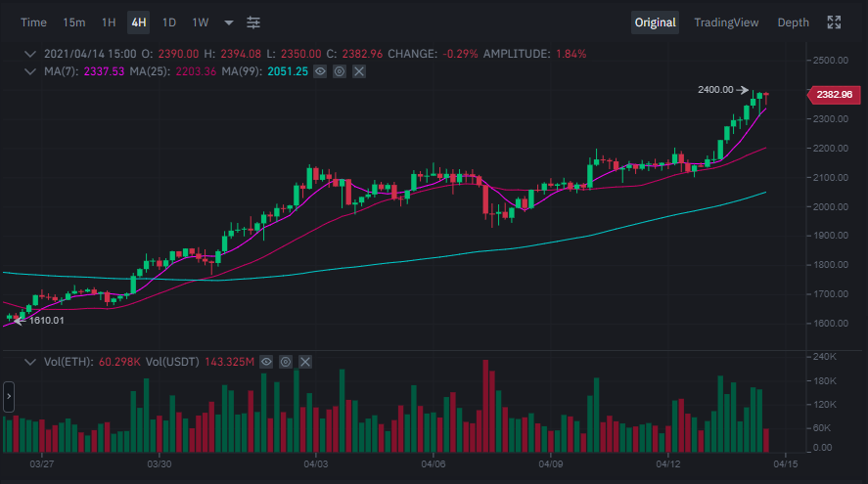Collapse the MA indicator legend row
The height and width of the screenshot is (484, 868).
point(30,71)
